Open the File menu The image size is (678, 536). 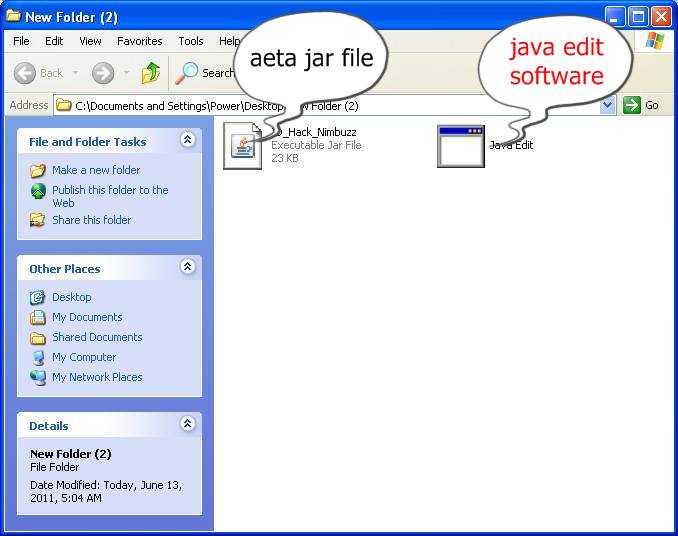[x=21, y=41]
